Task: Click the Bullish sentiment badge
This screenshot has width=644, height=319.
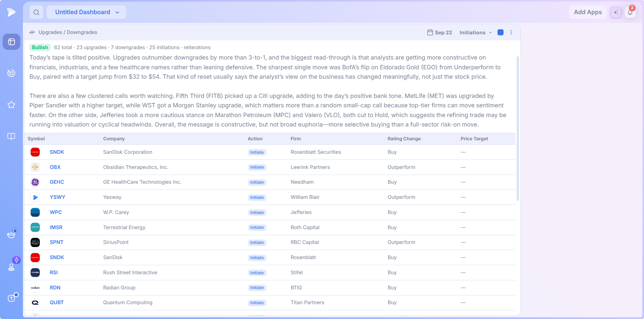Action: 40,47
